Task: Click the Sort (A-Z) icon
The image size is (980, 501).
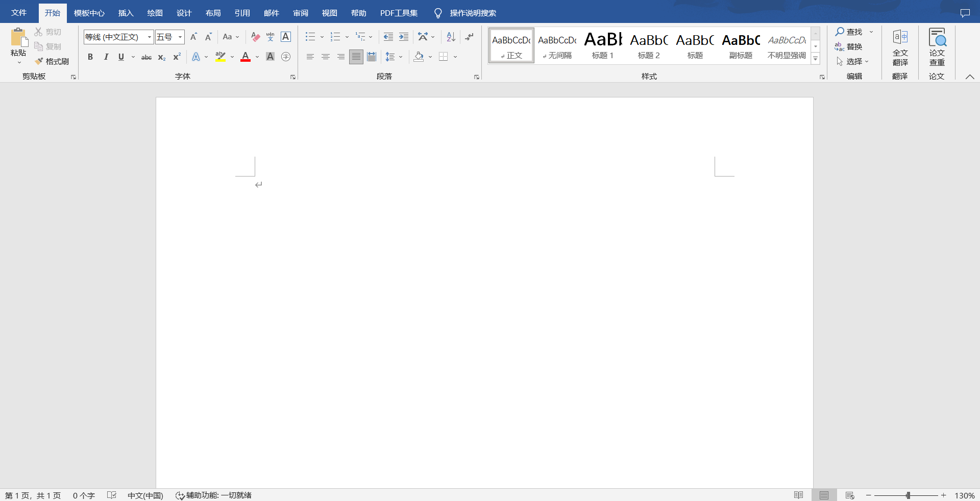Action: click(451, 37)
